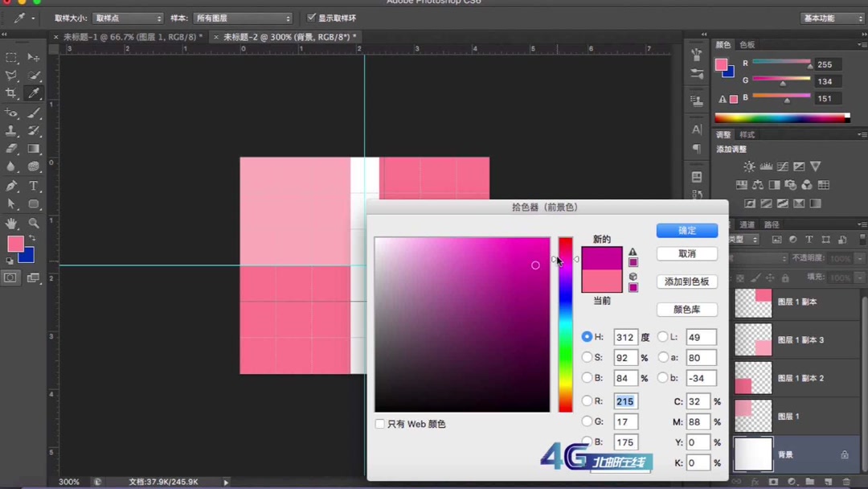The height and width of the screenshot is (489, 868).
Task: Select the Gradient tool
Action: pyautogui.click(x=34, y=150)
